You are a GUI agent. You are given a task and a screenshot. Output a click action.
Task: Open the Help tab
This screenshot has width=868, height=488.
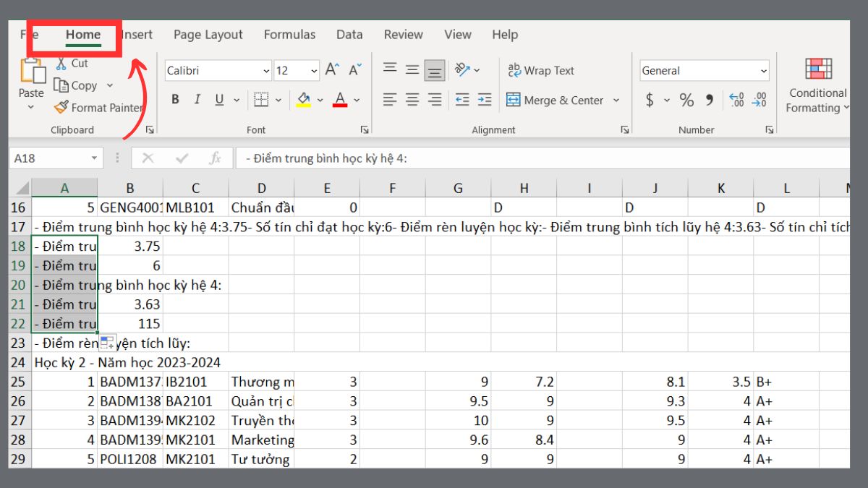[x=505, y=35]
